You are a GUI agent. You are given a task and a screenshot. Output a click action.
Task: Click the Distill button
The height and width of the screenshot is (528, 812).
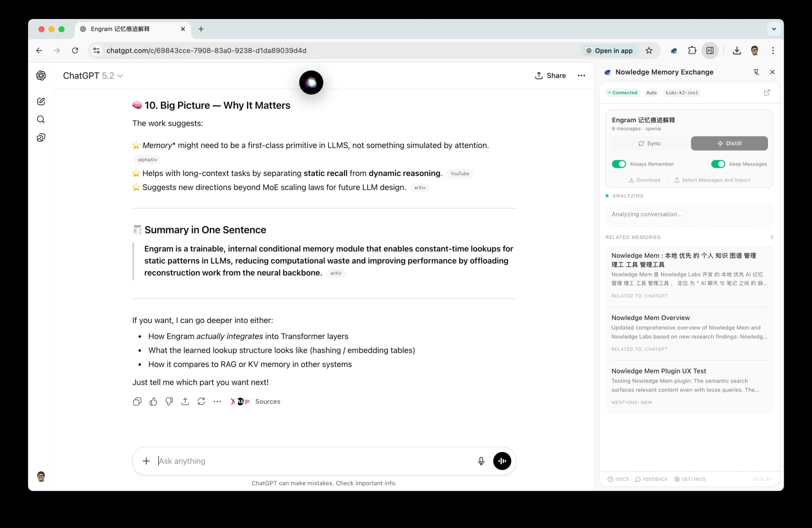729,143
